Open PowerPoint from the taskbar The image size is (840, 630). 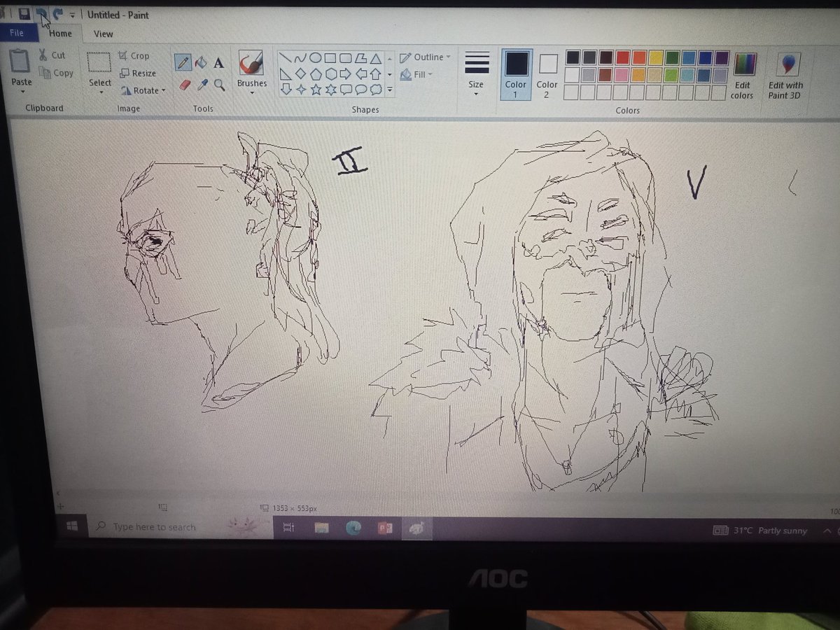tap(385, 528)
